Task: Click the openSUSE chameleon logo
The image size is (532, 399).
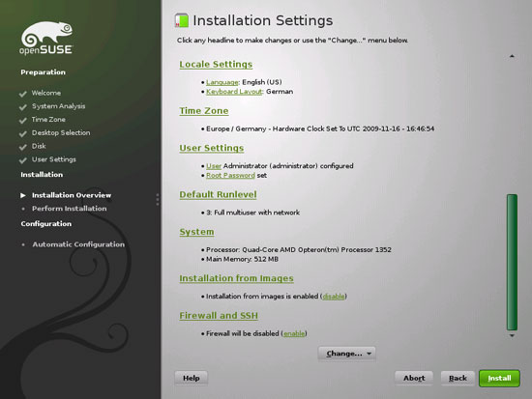Action: [46, 38]
